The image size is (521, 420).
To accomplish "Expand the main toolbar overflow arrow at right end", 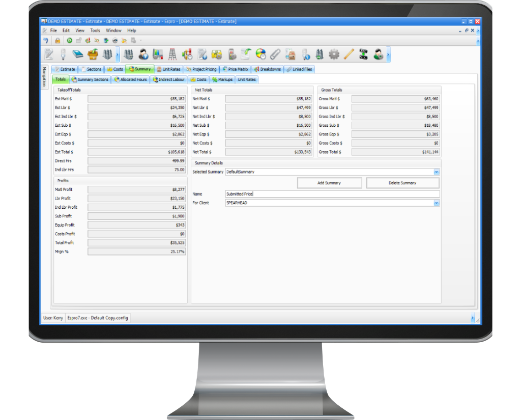I will (x=388, y=54).
